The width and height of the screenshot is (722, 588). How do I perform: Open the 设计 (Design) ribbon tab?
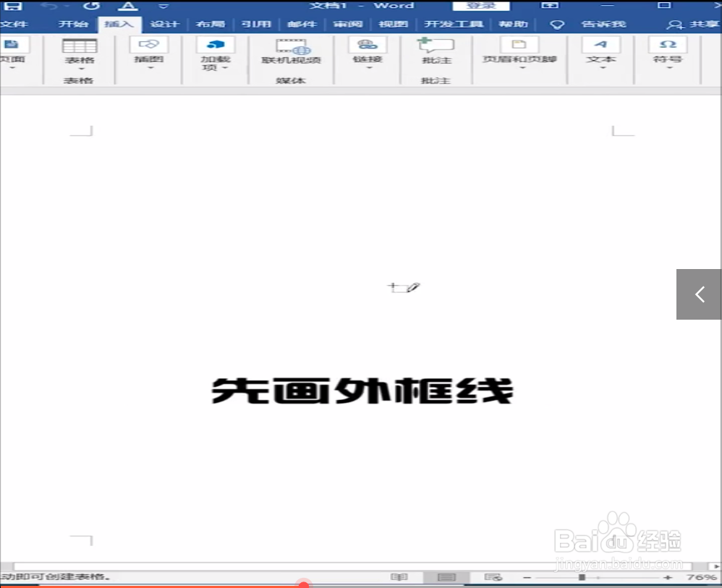[x=165, y=23]
